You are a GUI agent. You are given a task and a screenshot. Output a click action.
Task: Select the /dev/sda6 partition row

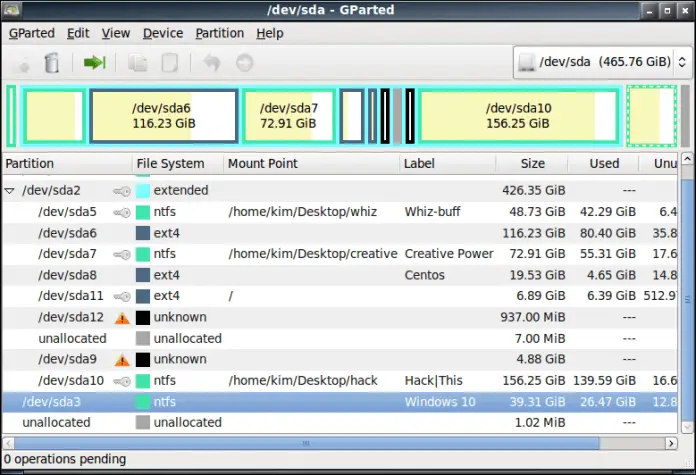[340, 234]
